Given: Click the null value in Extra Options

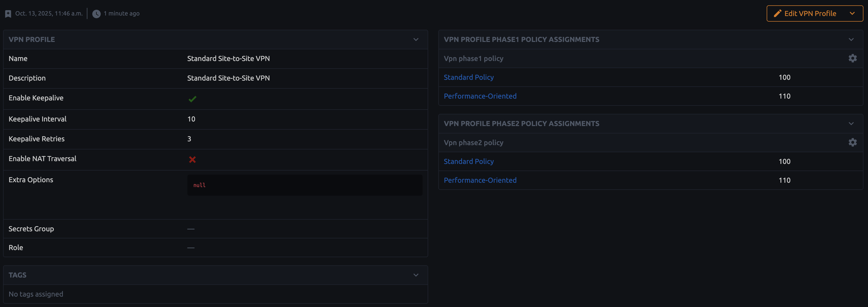Looking at the screenshot, I should pyautogui.click(x=200, y=185).
